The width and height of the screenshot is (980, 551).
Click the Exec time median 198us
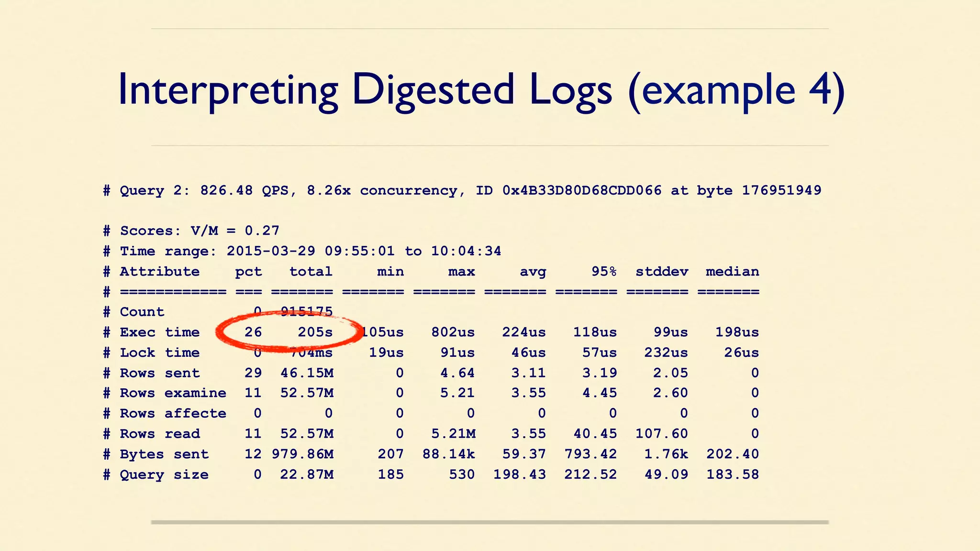pos(737,332)
